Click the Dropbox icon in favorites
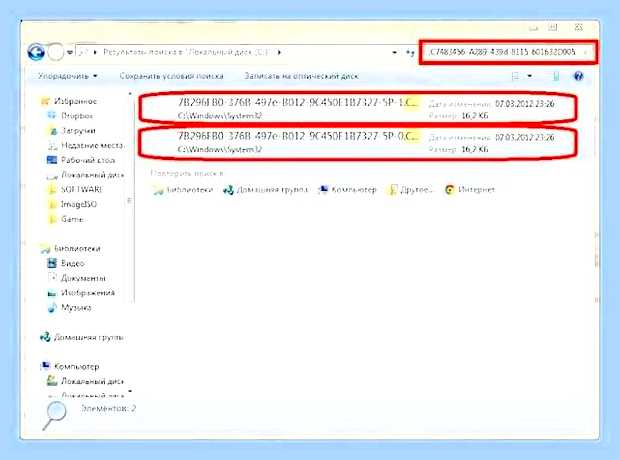The image size is (620, 460). pos(52,115)
